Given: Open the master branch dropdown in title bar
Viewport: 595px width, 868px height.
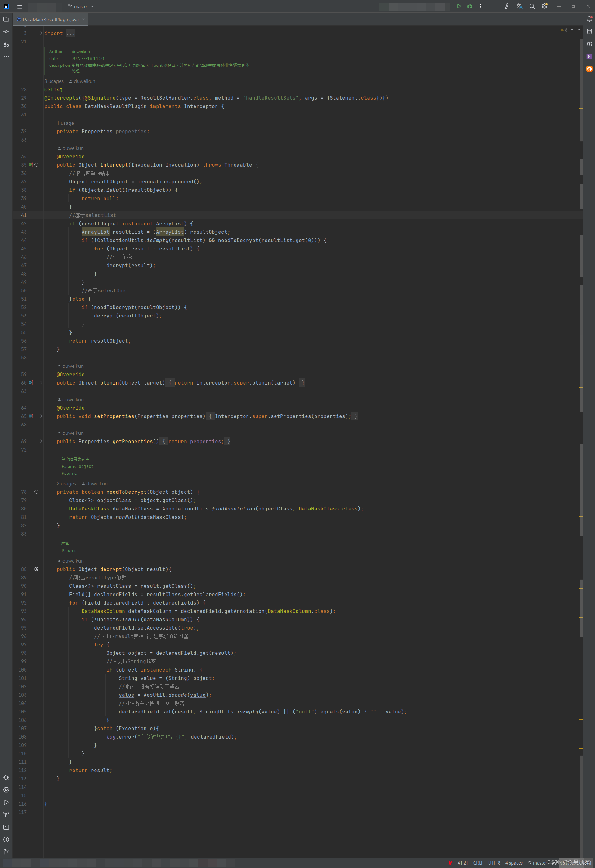Looking at the screenshot, I should [81, 6].
